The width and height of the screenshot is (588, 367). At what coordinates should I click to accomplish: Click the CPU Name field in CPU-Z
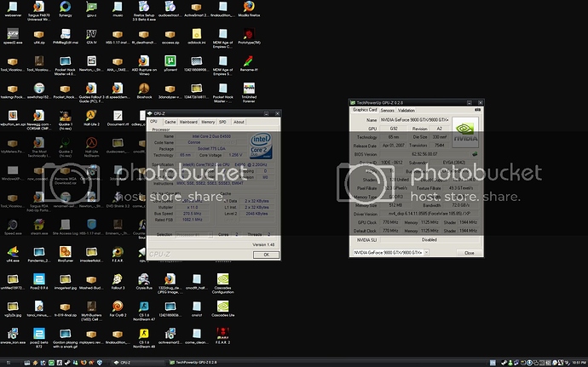click(211, 136)
